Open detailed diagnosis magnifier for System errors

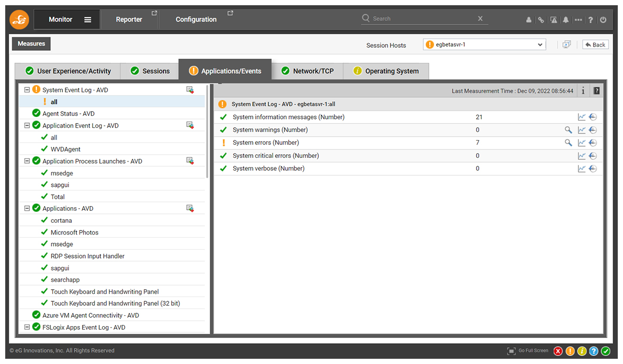click(x=568, y=143)
